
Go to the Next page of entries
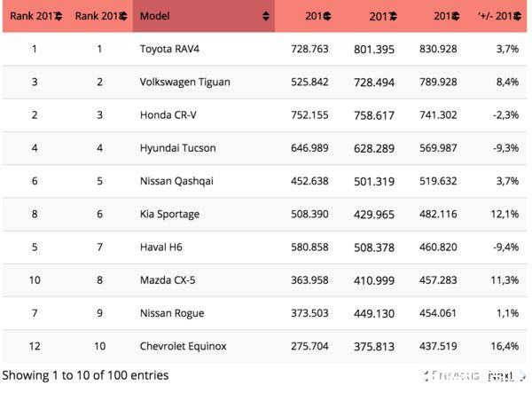coord(502,376)
